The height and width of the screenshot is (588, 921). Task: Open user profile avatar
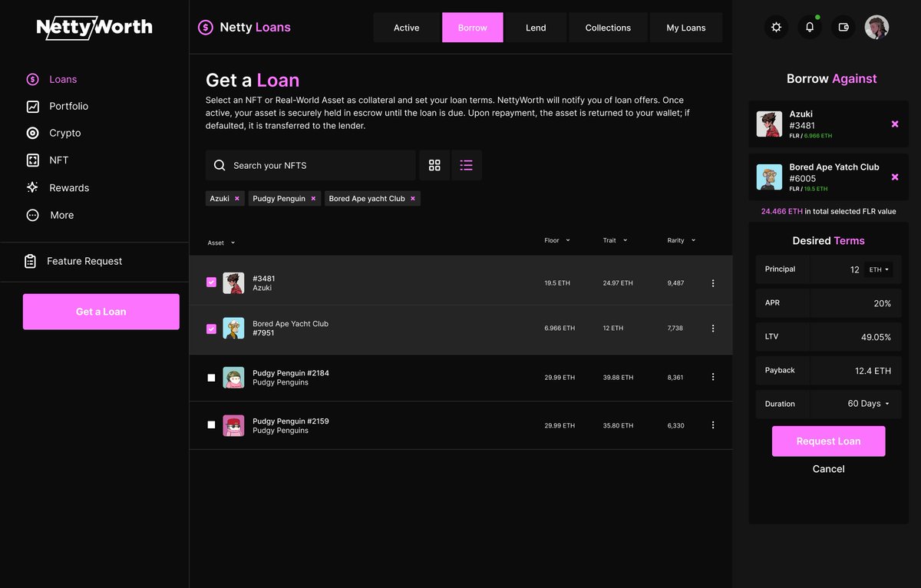coord(876,28)
